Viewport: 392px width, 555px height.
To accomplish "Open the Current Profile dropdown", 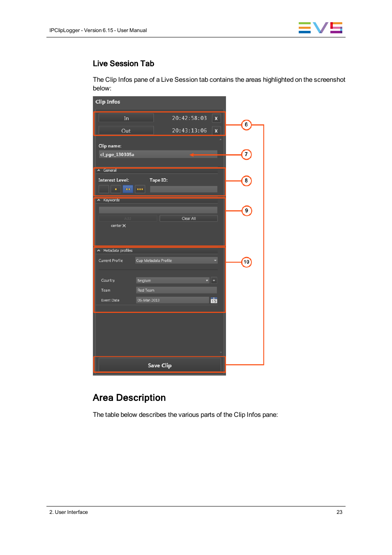I will click(x=176, y=261).
